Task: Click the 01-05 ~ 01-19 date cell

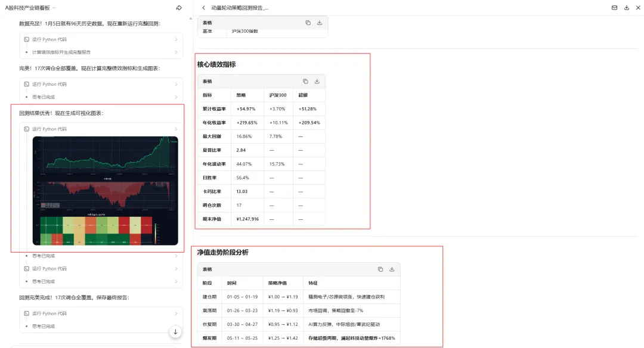Action: [x=242, y=297]
